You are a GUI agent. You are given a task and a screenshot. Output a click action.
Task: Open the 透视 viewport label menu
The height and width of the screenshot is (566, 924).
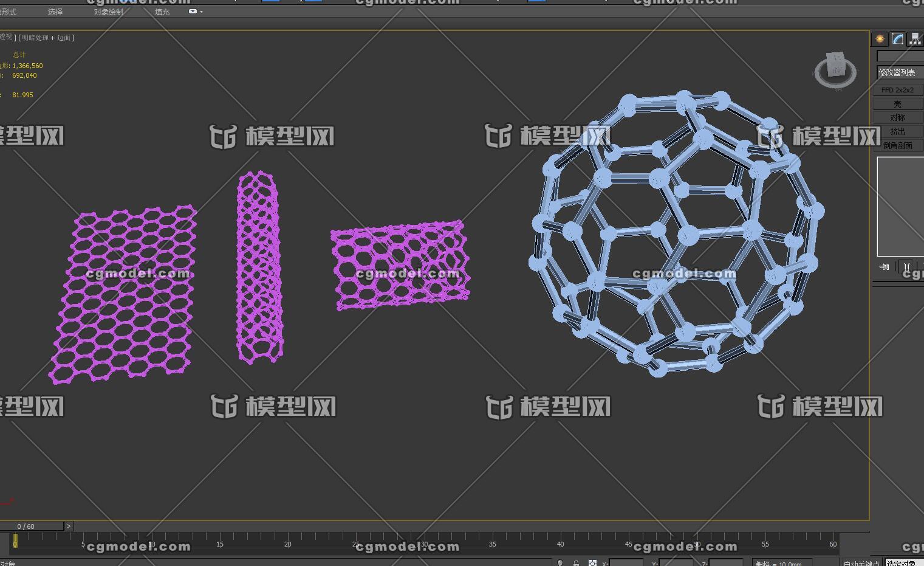[6, 37]
